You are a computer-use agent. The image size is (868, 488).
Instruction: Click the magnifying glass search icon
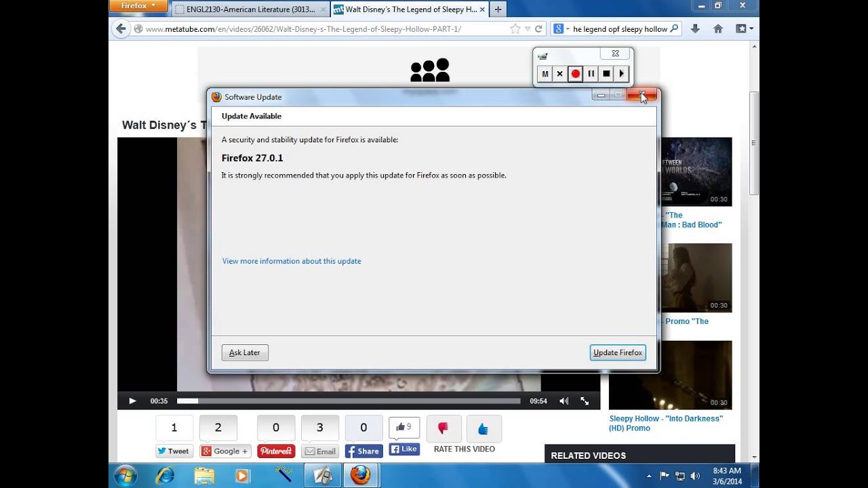[x=674, y=29]
